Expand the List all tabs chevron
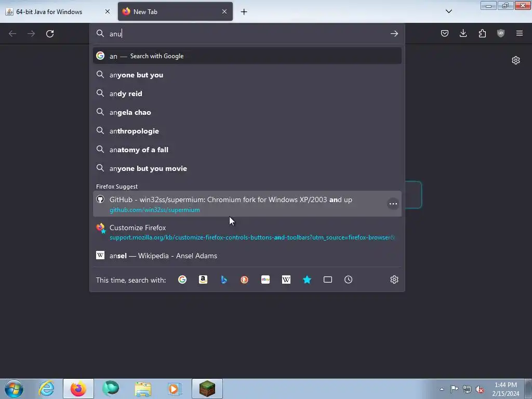 point(448,11)
